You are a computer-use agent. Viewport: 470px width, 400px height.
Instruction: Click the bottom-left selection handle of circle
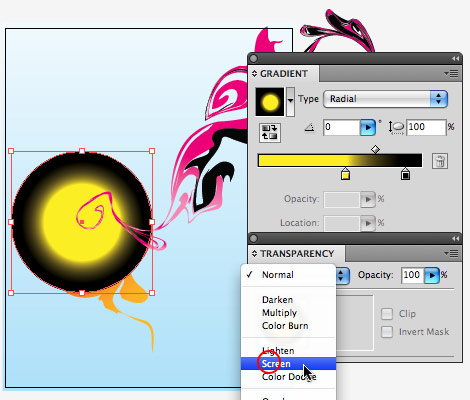(x=11, y=293)
